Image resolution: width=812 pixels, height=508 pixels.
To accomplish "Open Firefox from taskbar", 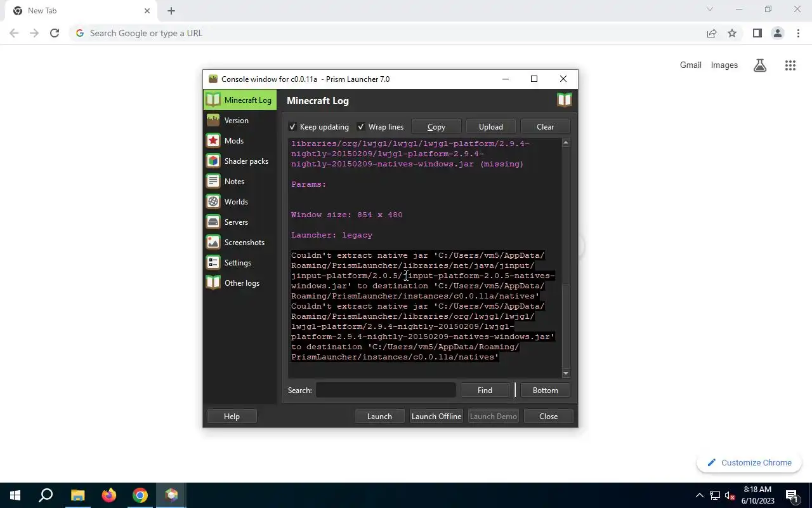I will 109,495.
